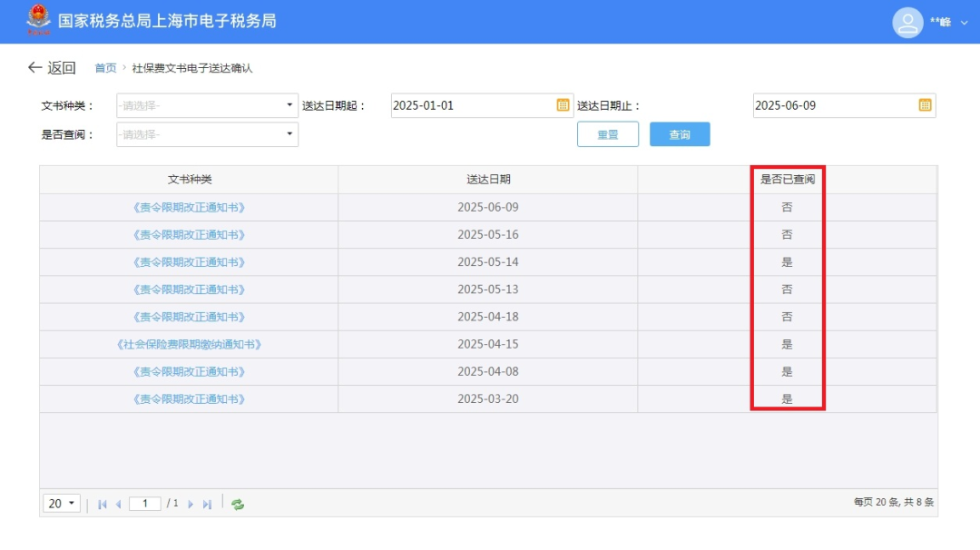This screenshot has height=550, width=980.
Task: Click the user avatar icon
Action: point(907,22)
